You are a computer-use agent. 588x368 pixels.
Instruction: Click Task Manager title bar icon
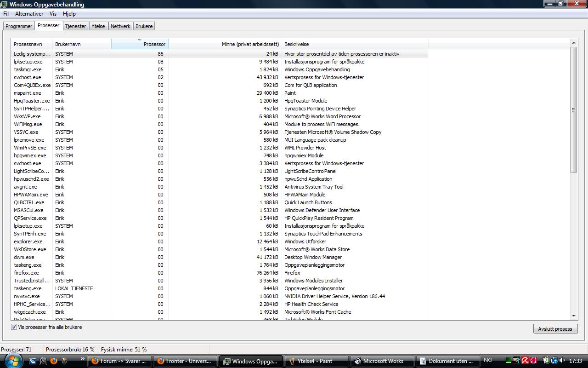[x=5, y=4]
